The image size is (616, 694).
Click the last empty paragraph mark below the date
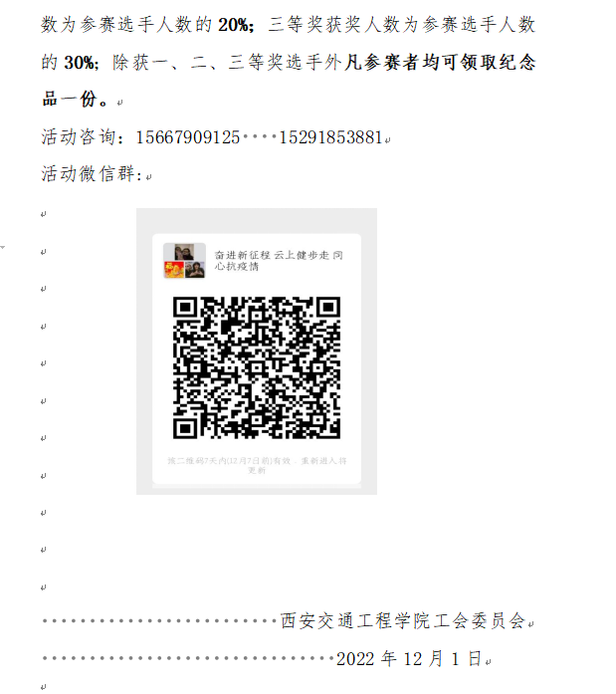[44, 687]
